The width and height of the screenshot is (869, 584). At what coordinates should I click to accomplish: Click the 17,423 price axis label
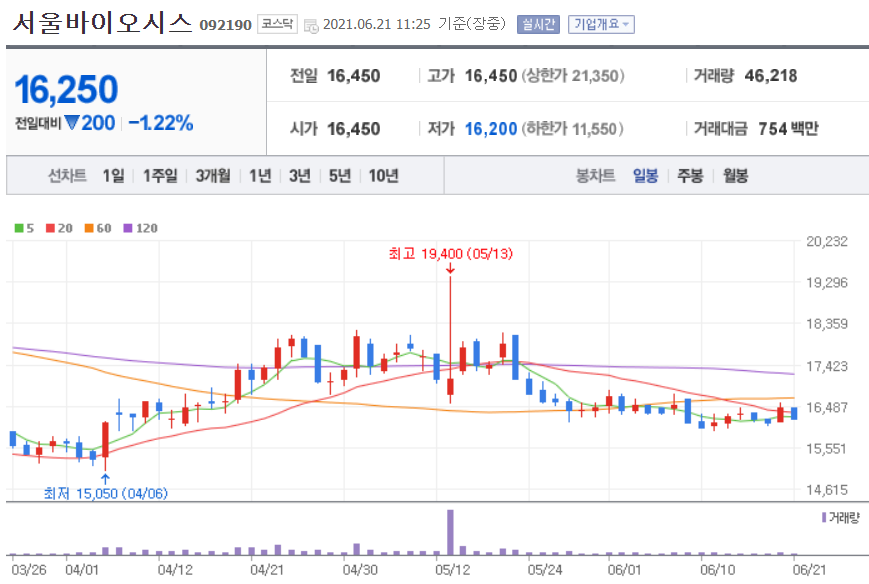[x=827, y=366]
